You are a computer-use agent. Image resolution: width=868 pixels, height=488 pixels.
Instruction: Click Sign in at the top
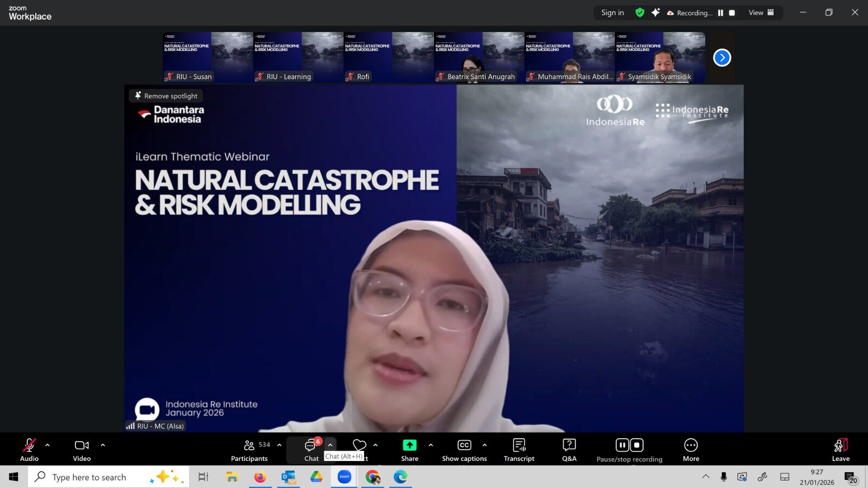tap(612, 12)
